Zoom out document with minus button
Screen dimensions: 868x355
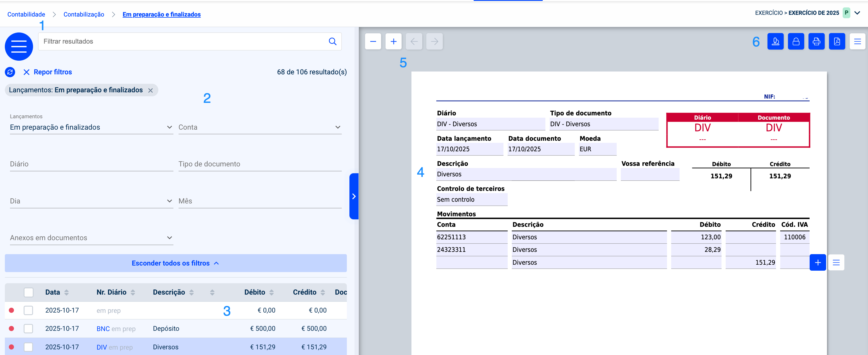(x=373, y=42)
